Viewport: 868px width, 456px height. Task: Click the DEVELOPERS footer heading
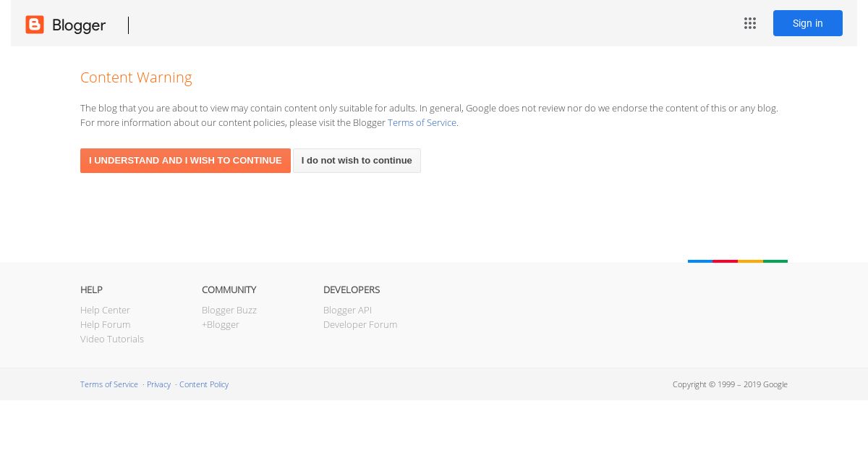pyautogui.click(x=352, y=290)
